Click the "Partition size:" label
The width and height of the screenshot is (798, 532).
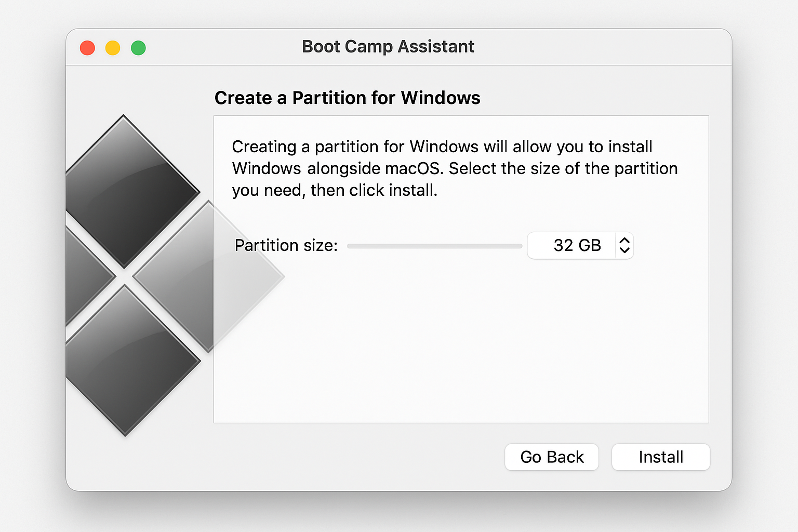pyautogui.click(x=286, y=245)
